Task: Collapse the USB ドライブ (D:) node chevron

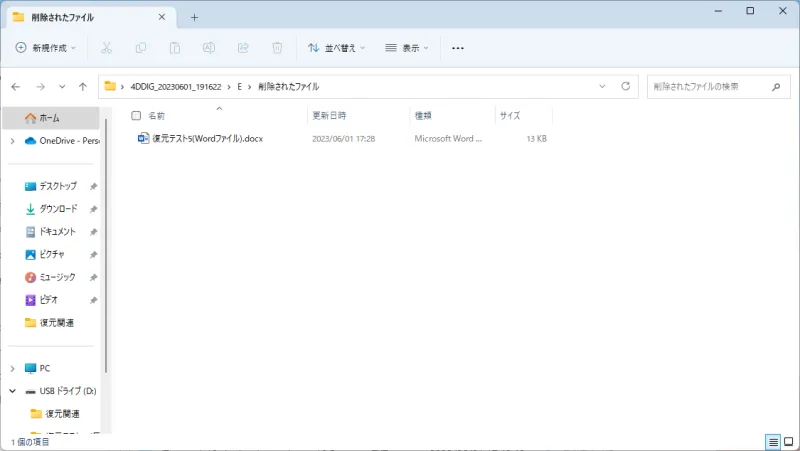Action: [x=13, y=391]
